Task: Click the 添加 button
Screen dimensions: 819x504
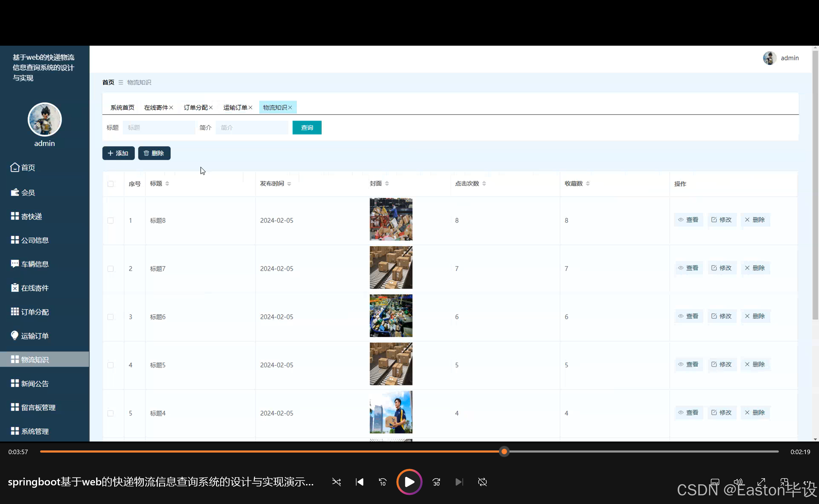Action: 118,153
